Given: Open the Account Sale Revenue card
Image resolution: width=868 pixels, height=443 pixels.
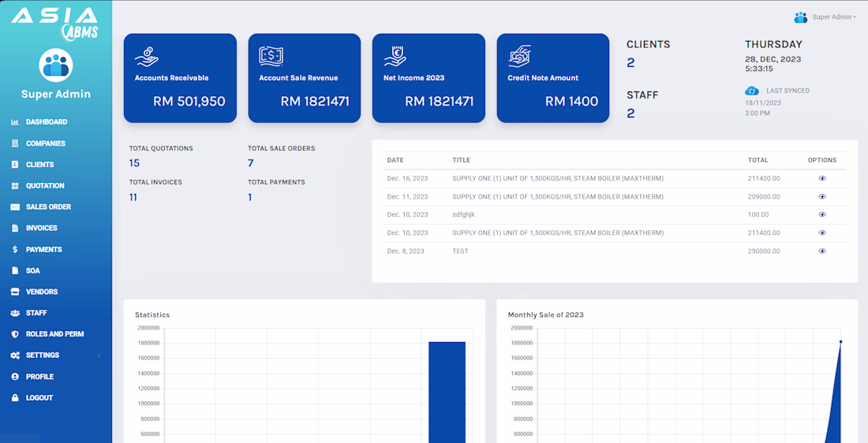Looking at the screenshot, I should 305,78.
